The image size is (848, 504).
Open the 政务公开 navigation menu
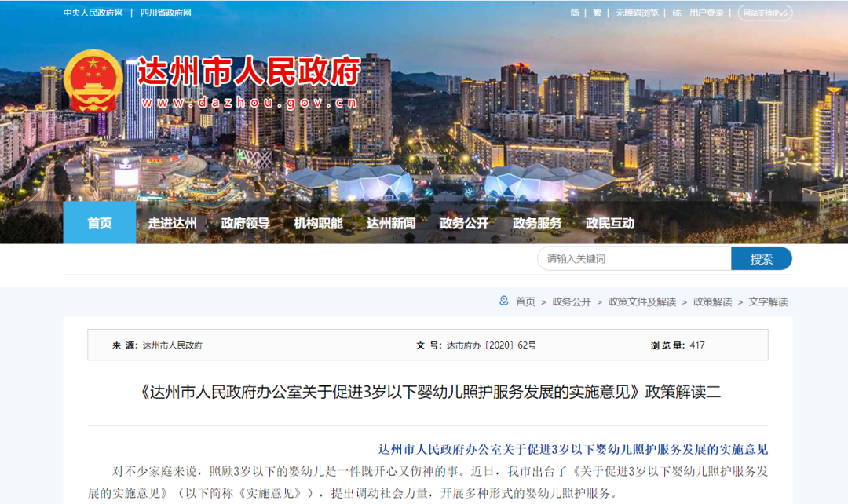(x=464, y=223)
